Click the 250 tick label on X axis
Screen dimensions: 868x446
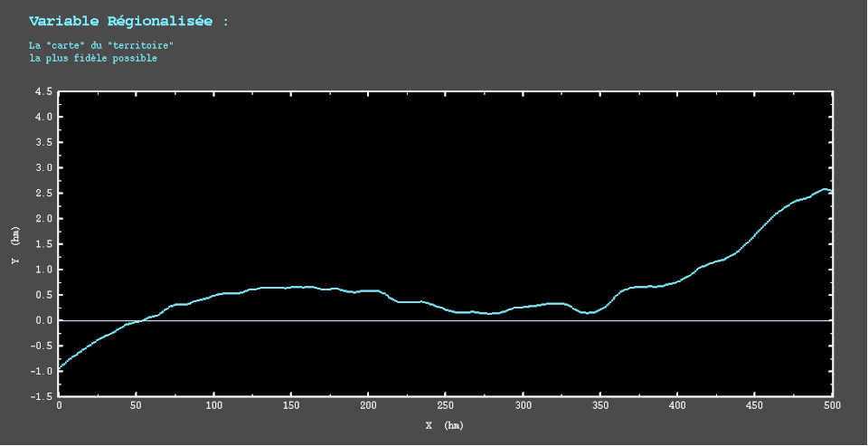445,406
